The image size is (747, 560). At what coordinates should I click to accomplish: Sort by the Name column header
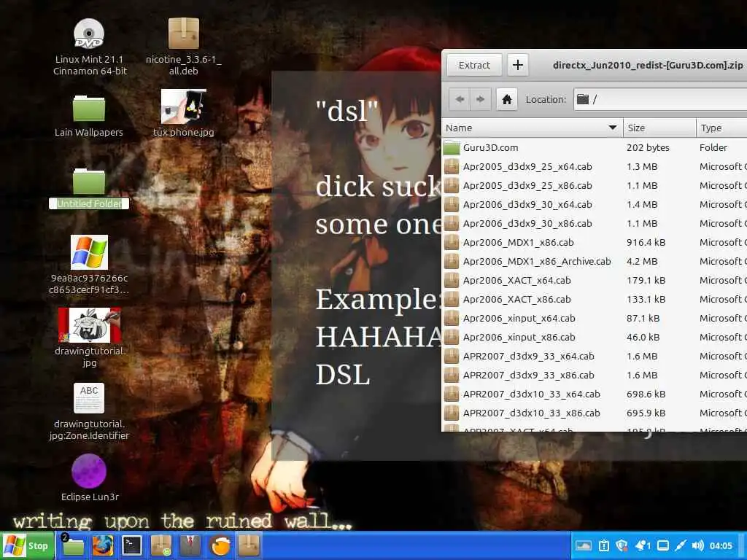click(532, 128)
